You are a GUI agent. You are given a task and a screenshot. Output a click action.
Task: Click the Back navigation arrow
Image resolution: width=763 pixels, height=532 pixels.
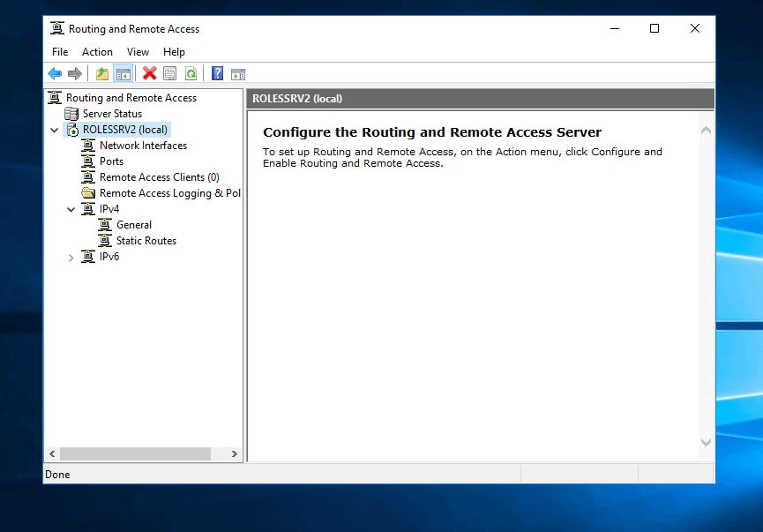[x=55, y=73]
